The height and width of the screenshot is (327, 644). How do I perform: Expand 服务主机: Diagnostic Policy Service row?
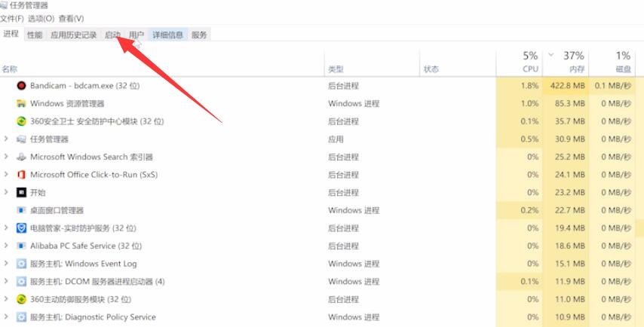coord(6,316)
